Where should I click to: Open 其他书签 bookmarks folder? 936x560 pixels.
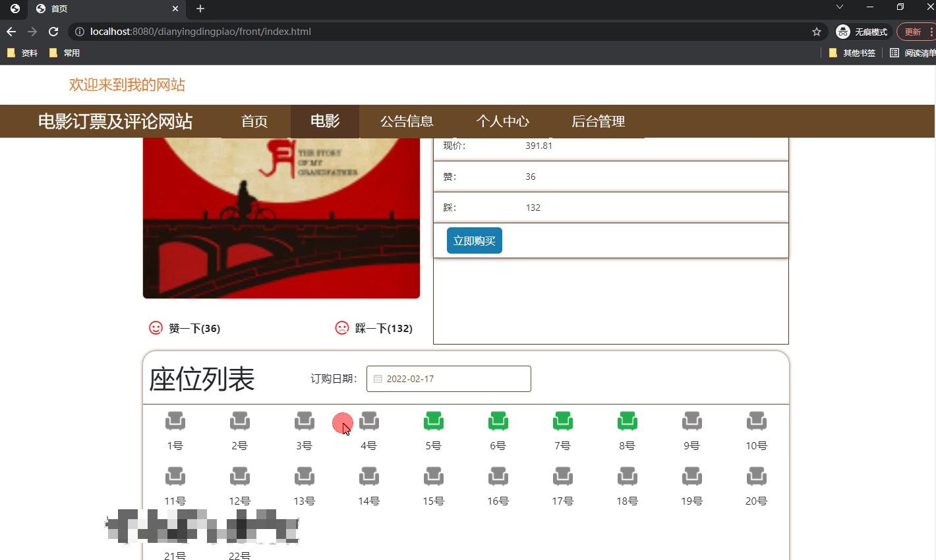tap(852, 53)
